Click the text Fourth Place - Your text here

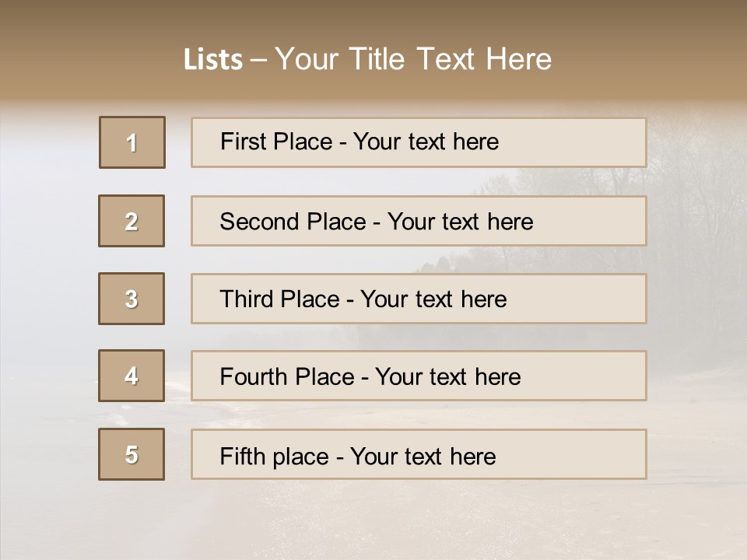370,376
